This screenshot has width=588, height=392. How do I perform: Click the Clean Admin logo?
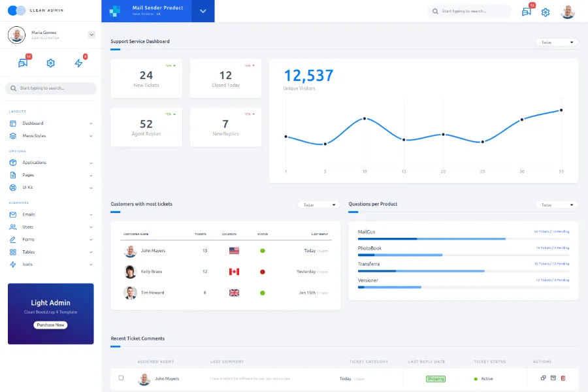(x=17, y=10)
